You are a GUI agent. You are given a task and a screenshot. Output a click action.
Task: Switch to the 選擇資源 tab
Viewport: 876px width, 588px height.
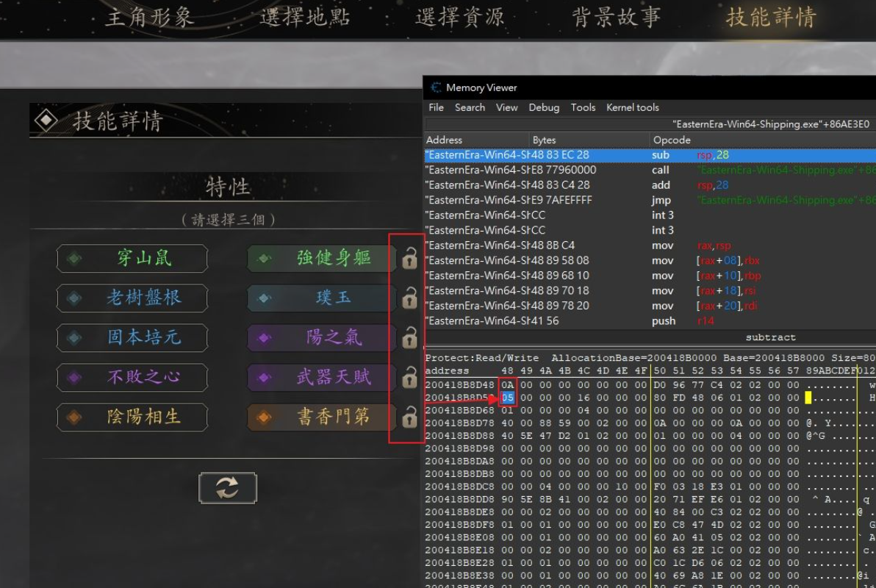(460, 18)
